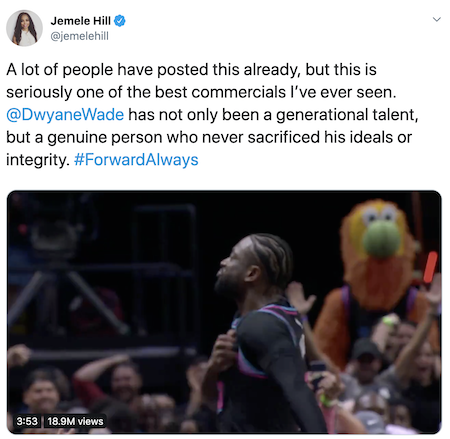Click the 18.9M views counter
This screenshot has height=439, width=450.
75,421
